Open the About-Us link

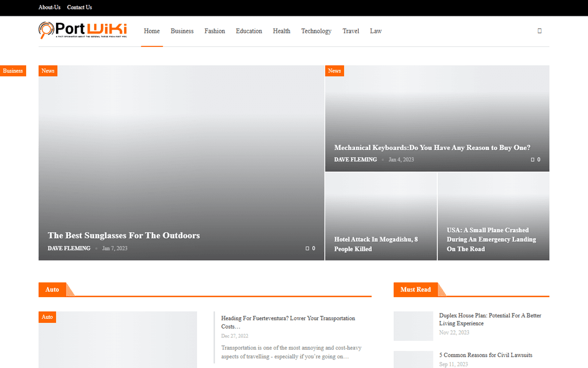tap(50, 7)
